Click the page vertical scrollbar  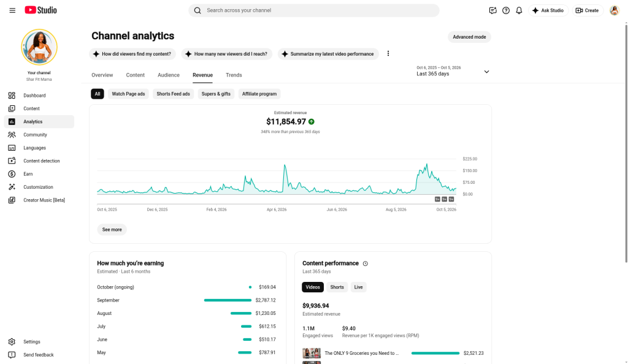click(626, 143)
